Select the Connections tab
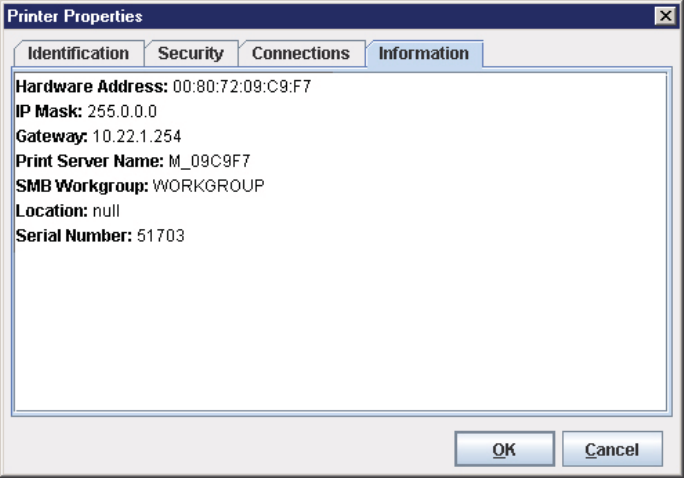This screenshot has width=684, height=478. 300,54
